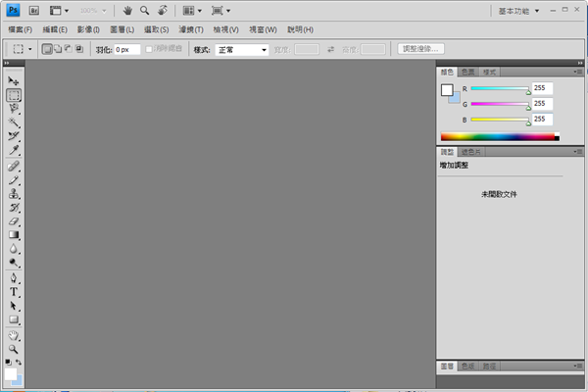Select the Eyedropper tool

(x=14, y=151)
